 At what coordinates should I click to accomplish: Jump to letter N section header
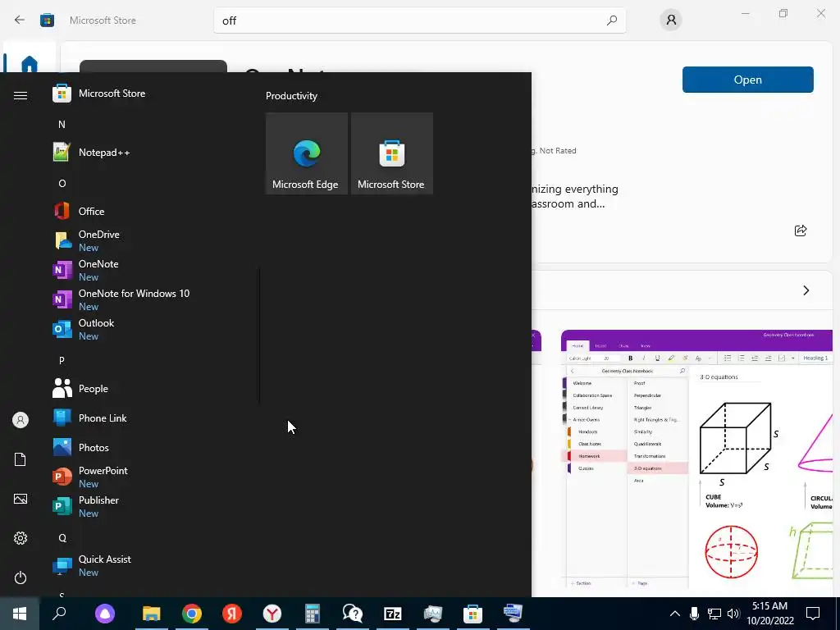[x=62, y=125]
